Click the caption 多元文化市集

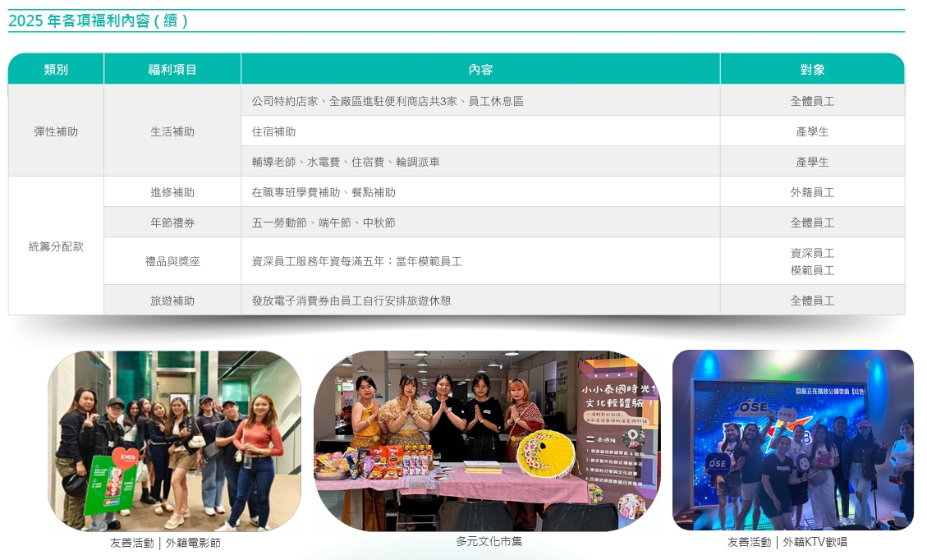tap(489, 541)
